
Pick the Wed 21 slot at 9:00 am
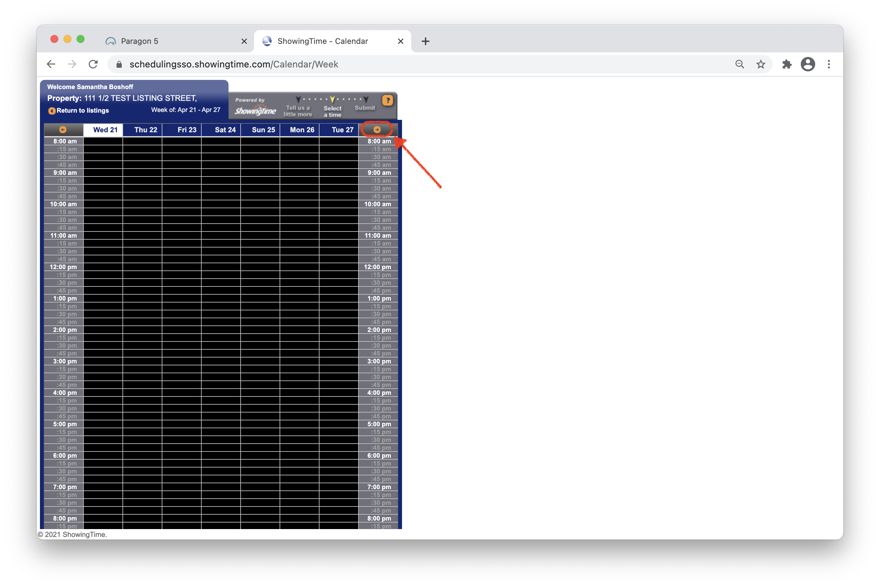(x=103, y=173)
